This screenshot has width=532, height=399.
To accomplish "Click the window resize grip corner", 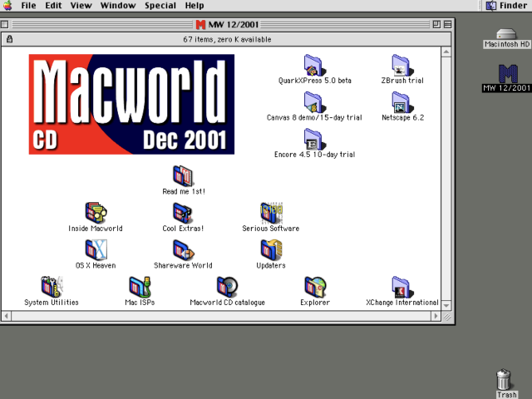I will click(x=447, y=317).
